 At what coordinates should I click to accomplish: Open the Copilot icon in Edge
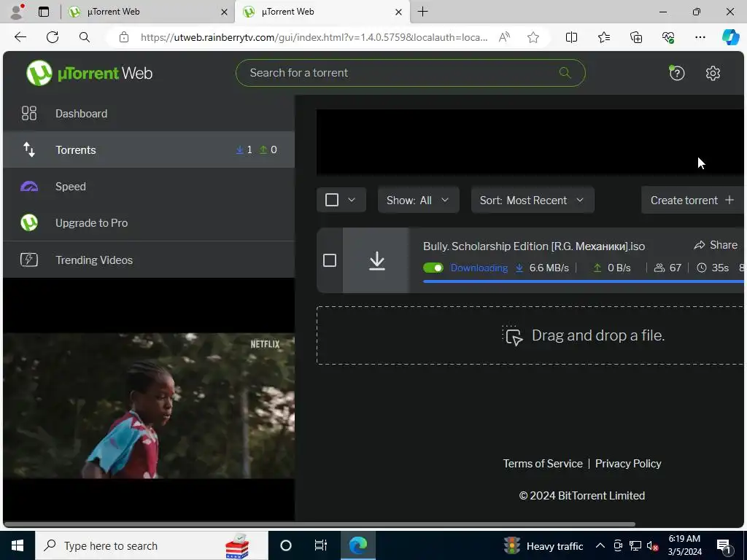730,37
